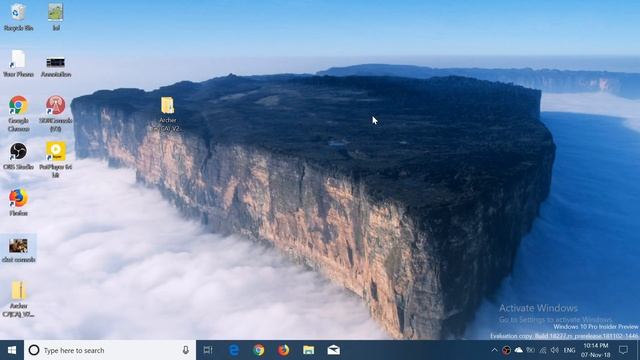Screen dimensions: 640x360
Task: Select the highlighted image thumbnail below the Firefox shortcut
Action: [18, 249]
